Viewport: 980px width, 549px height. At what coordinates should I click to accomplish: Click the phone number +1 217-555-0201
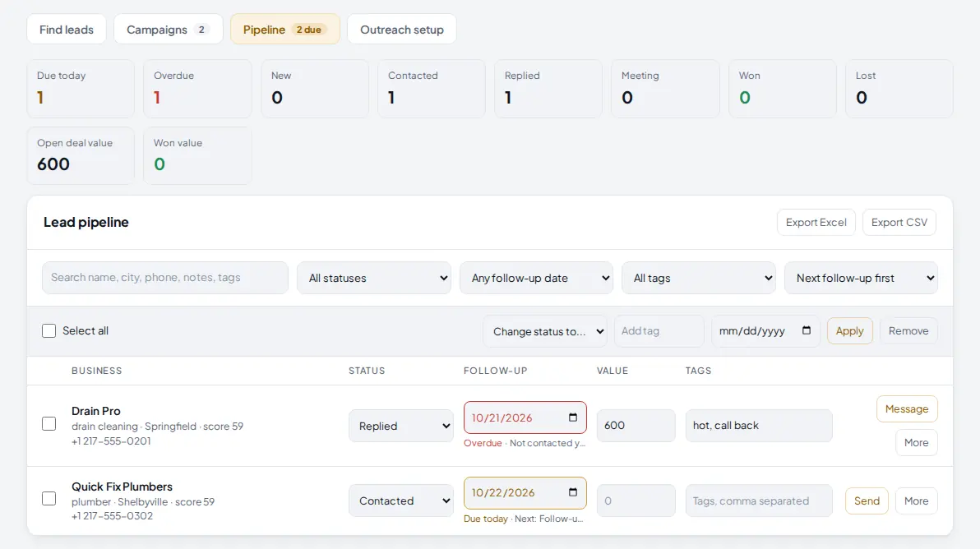point(111,441)
